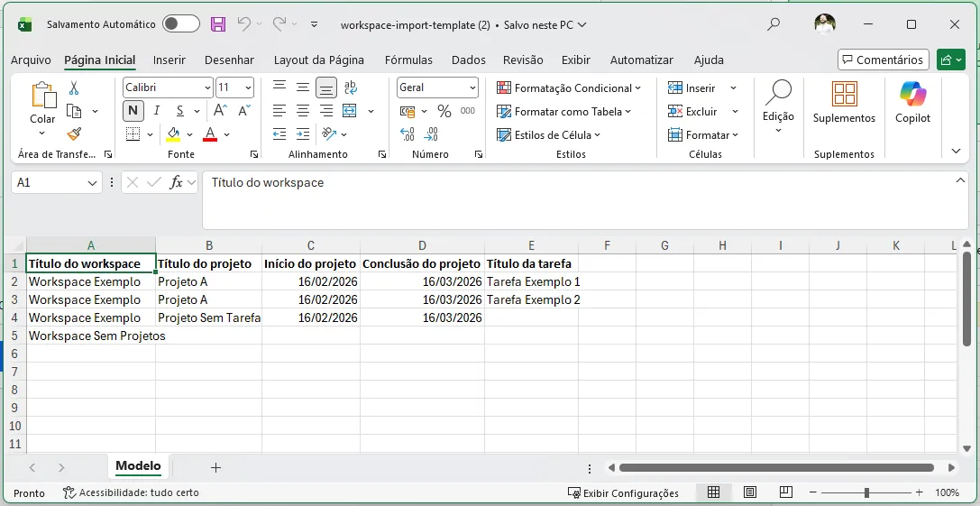This screenshot has height=506, width=980.
Task: Click the Colar paste icon
Action: click(42, 95)
